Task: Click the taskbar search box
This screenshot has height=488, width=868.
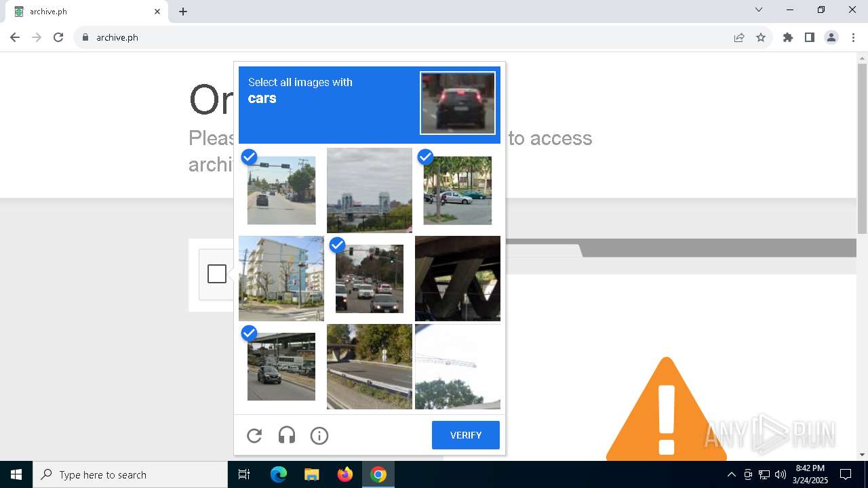Action: coord(130,474)
